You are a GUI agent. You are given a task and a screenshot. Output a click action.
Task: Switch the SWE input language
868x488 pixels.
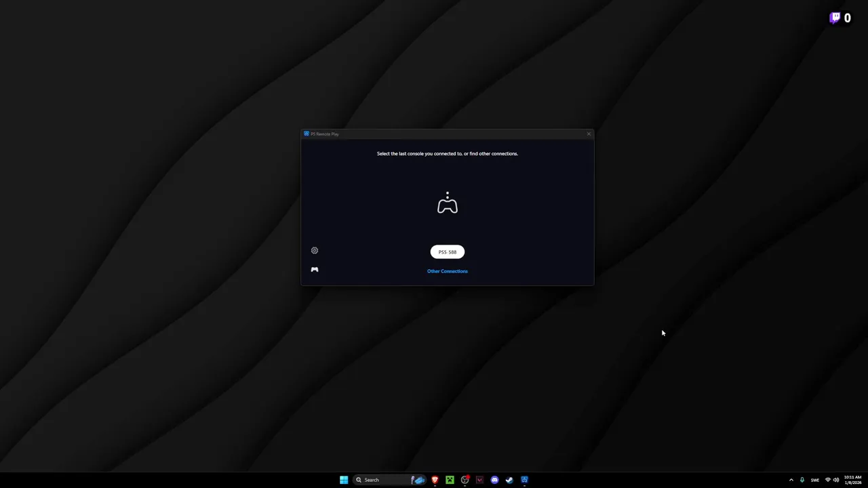tap(815, 480)
